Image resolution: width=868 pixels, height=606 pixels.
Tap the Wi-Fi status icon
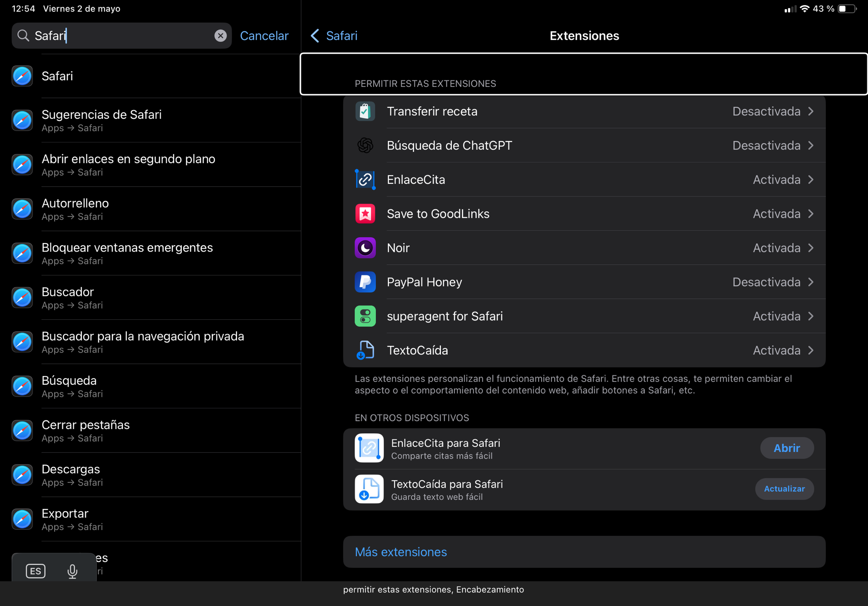805,9
